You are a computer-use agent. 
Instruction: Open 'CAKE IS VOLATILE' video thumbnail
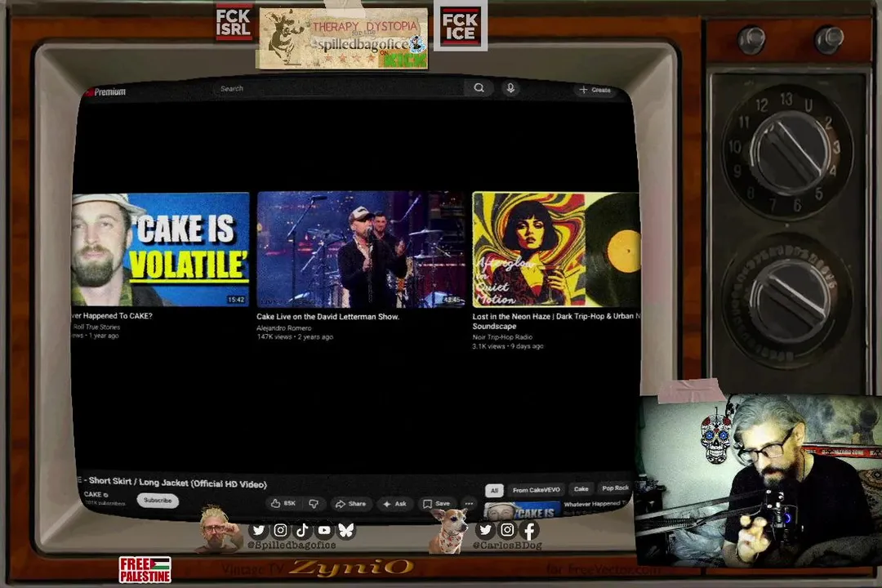click(161, 249)
